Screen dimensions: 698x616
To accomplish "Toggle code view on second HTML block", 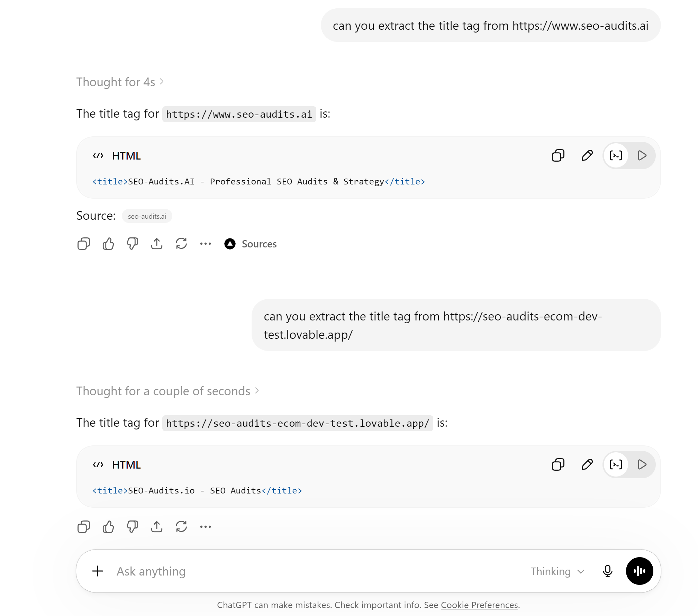I will [x=616, y=464].
